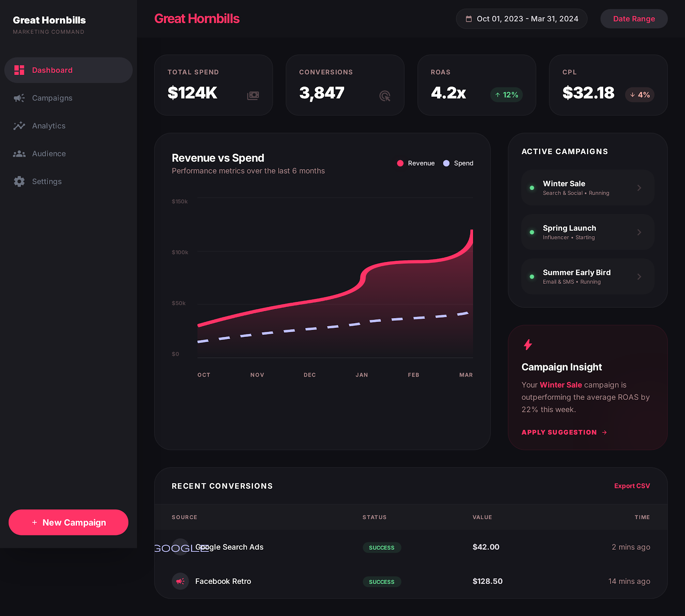Click the SOURCE column header
The width and height of the screenshot is (685, 616).
tap(185, 517)
